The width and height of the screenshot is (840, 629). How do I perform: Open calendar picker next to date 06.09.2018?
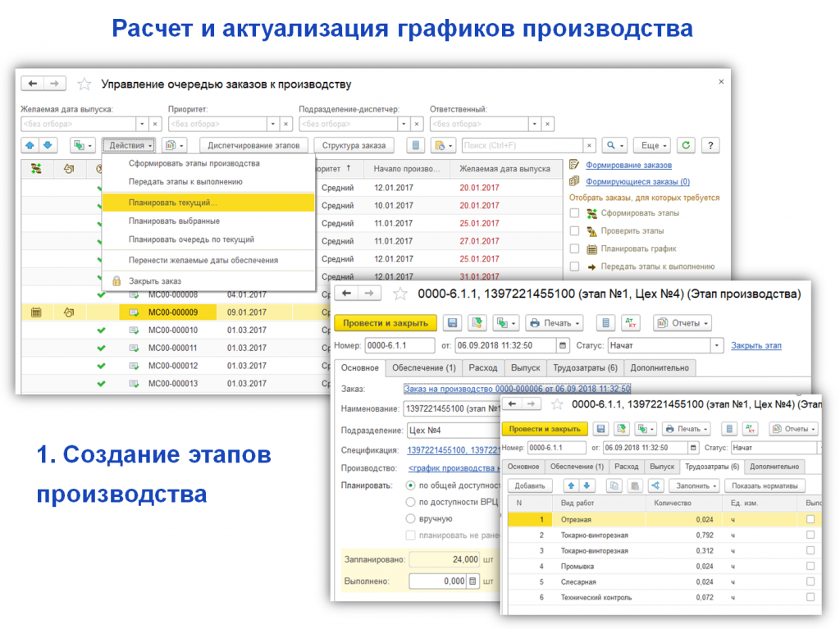coord(563,345)
